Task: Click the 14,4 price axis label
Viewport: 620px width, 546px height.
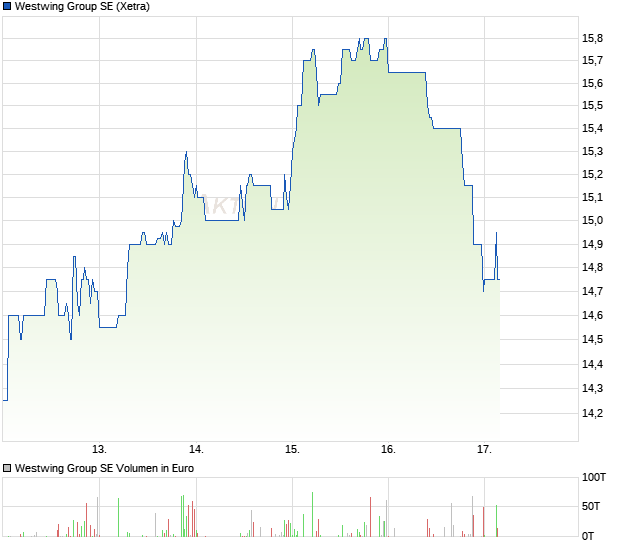Action: coord(592,364)
